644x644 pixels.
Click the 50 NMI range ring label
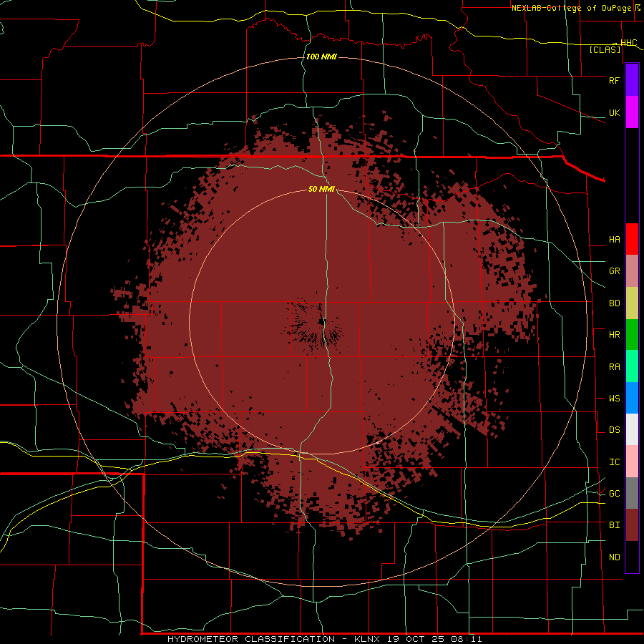point(321,189)
